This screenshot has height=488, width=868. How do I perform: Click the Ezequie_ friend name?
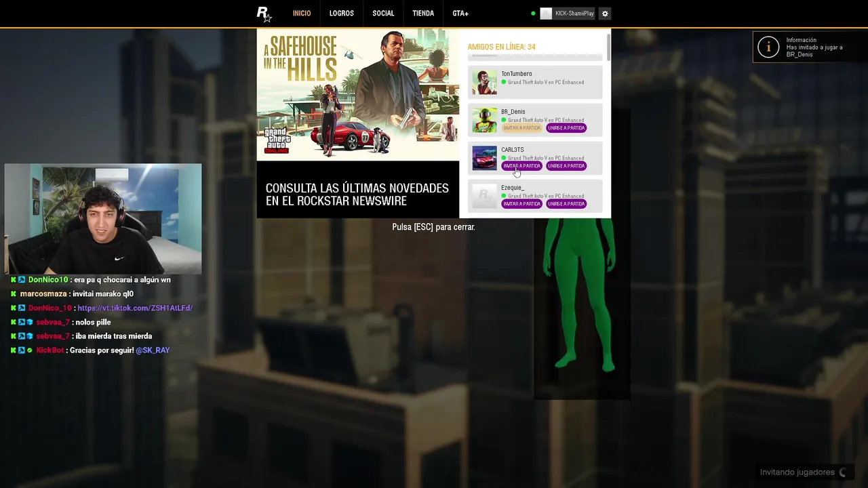coord(513,188)
